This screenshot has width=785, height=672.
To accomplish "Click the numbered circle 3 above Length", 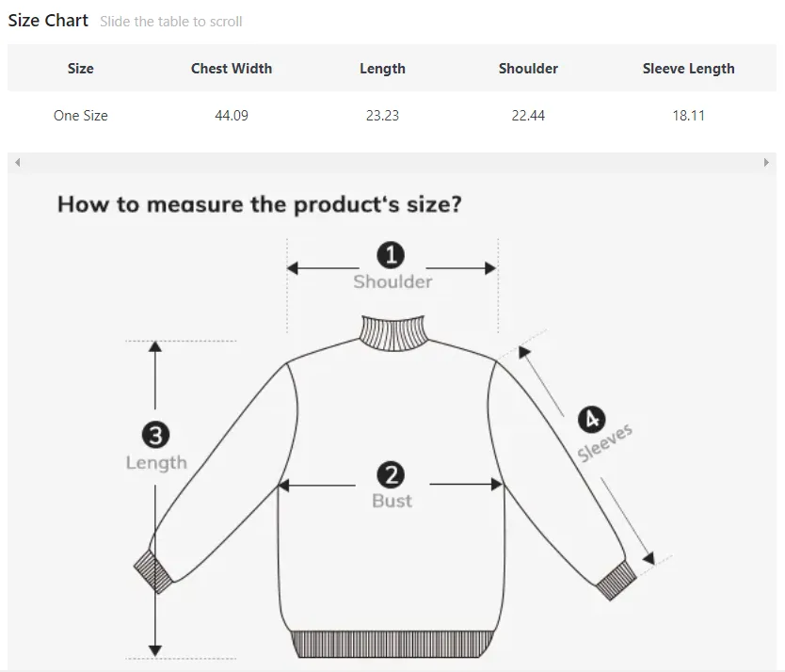I will pos(155,435).
